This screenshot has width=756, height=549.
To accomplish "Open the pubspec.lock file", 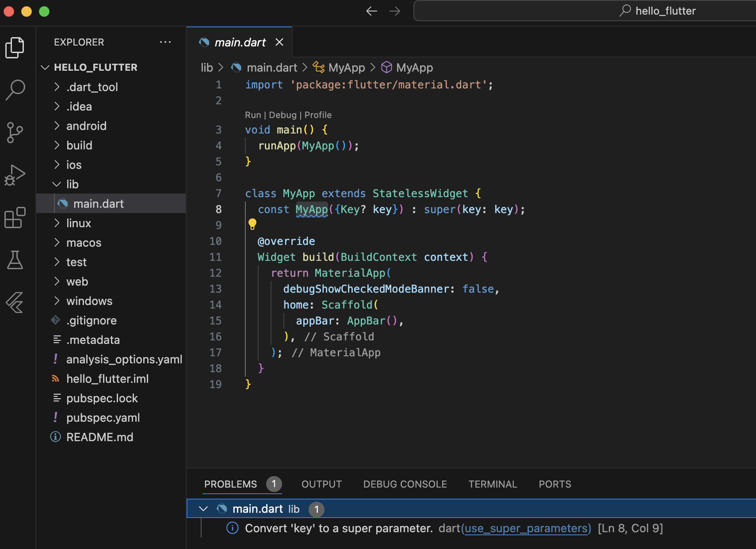I will tap(111, 398).
